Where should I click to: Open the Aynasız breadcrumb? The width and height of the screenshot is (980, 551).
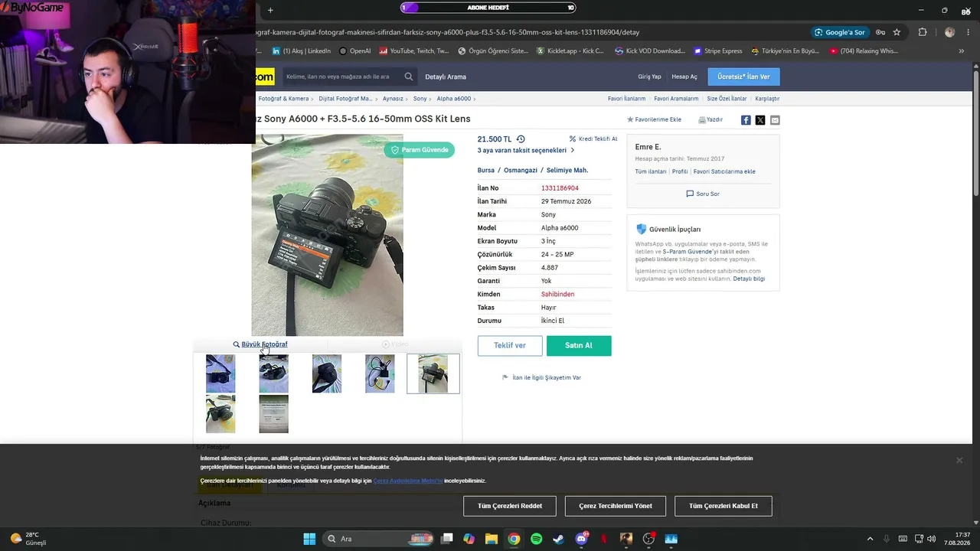(393, 99)
